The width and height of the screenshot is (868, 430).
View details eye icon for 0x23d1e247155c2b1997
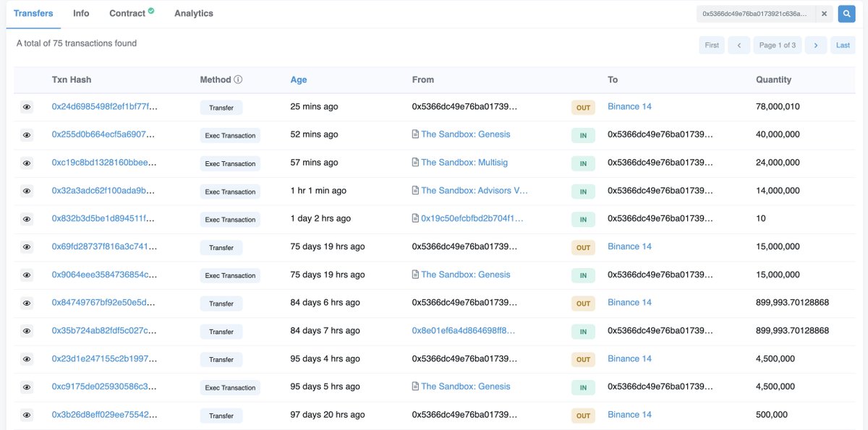pos(27,359)
